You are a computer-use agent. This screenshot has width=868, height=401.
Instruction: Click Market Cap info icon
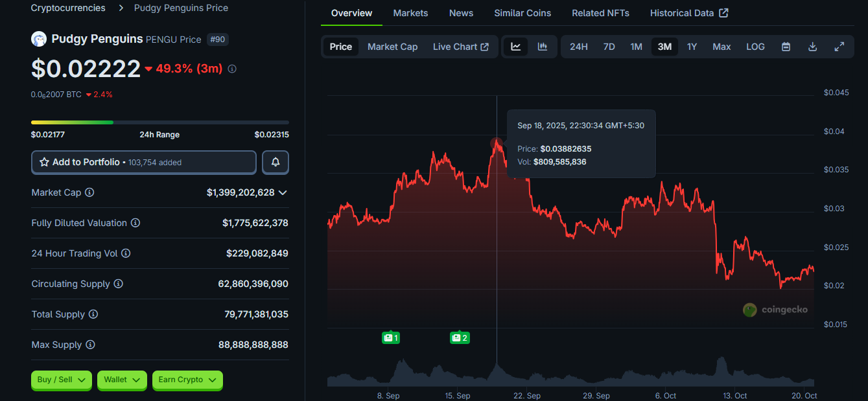tap(89, 192)
